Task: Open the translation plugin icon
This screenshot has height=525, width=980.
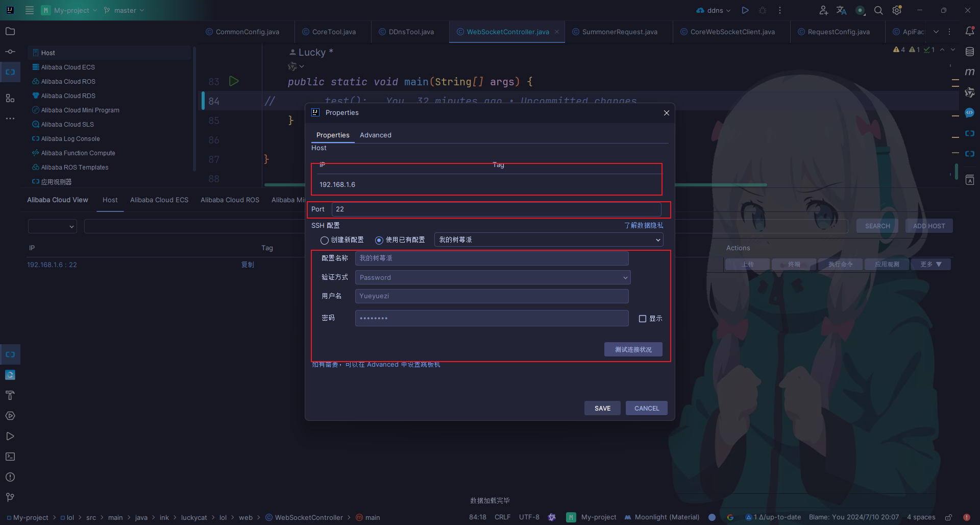Action: point(841,10)
